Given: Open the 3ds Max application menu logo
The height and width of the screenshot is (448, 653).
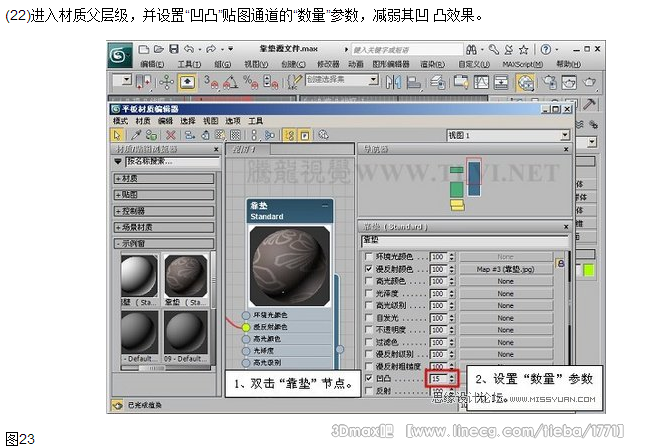Looking at the screenshot, I should (x=120, y=55).
